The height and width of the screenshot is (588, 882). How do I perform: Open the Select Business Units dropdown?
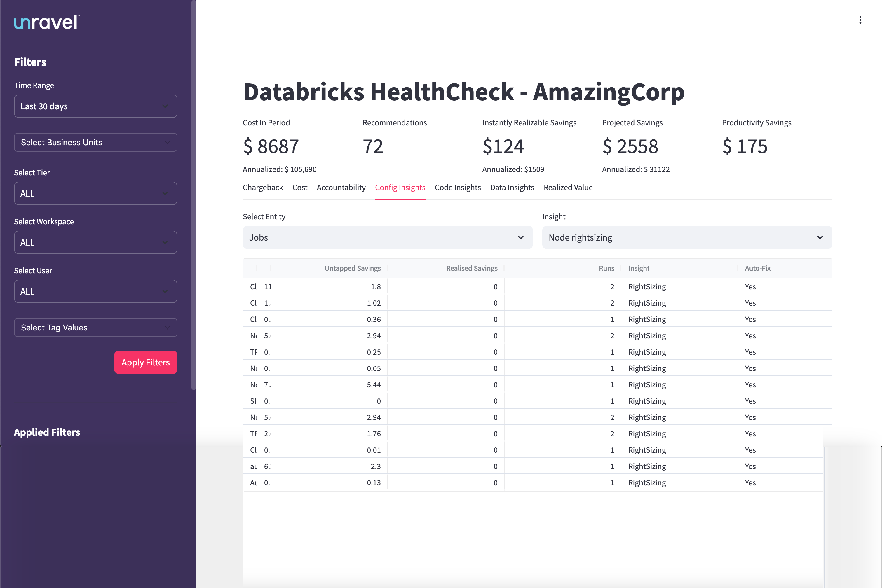(x=95, y=142)
